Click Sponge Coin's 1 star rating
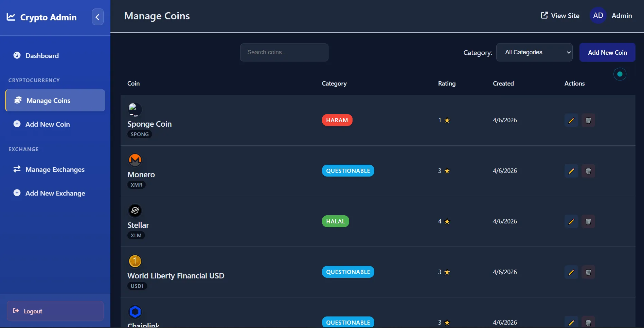The height and width of the screenshot is (328, 644). tap(444, 120)
